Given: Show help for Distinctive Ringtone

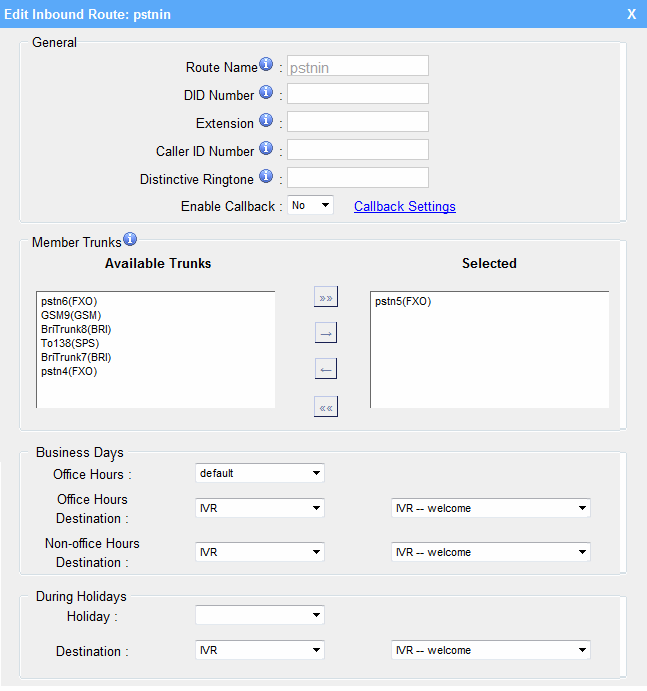Looking at the screenshot, I should (x=266, y=177).
